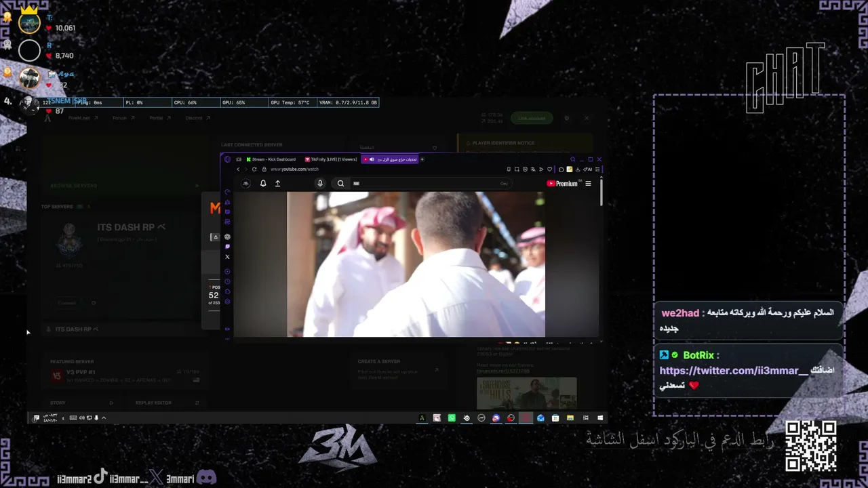Open the browser downloads icon
The width and height of the screenshot is (868, 488).
577,169
